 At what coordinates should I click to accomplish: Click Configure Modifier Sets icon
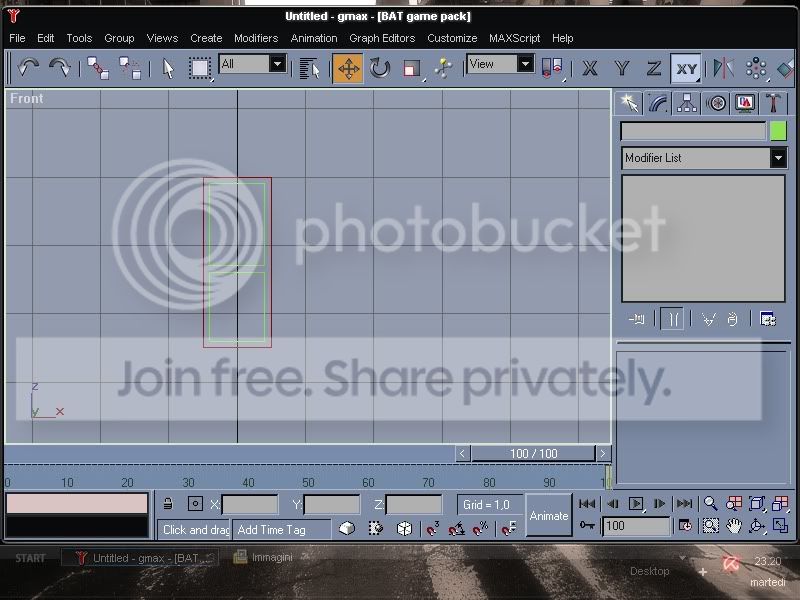(768, 319)
